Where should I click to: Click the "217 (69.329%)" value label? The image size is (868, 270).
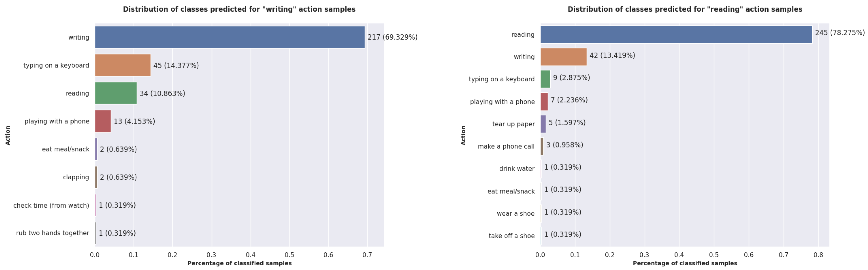coord(392,37)
